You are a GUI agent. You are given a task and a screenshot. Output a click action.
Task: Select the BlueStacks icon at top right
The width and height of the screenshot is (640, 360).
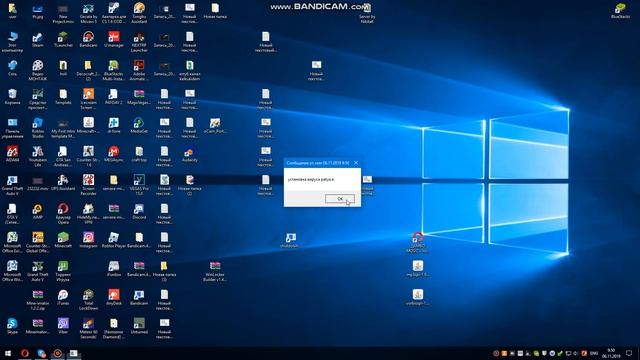pyautogui.click(x=620, y=11)
